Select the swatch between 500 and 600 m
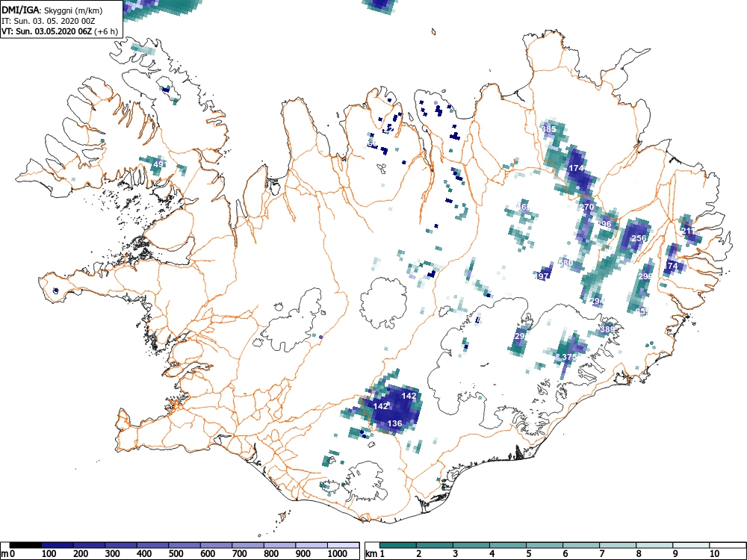 click(185, 545)
